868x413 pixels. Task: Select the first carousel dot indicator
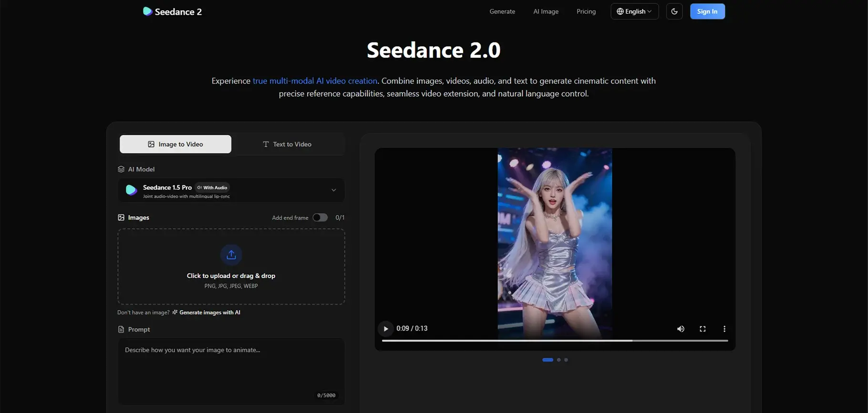548,360
